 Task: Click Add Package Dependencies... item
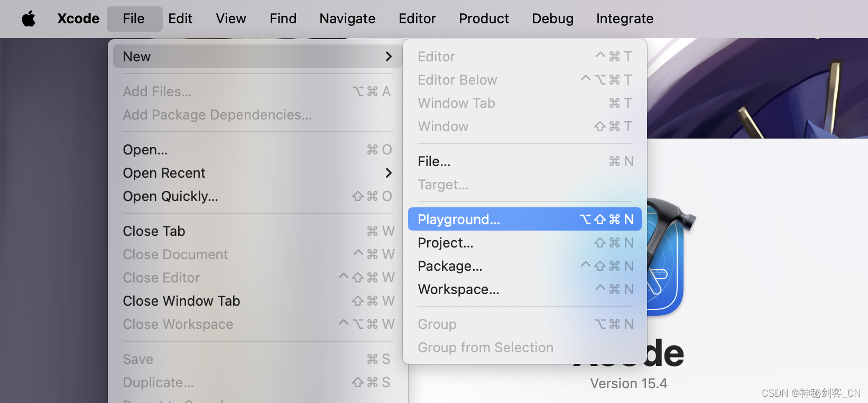pyautogui.click(x=258, y=115)
